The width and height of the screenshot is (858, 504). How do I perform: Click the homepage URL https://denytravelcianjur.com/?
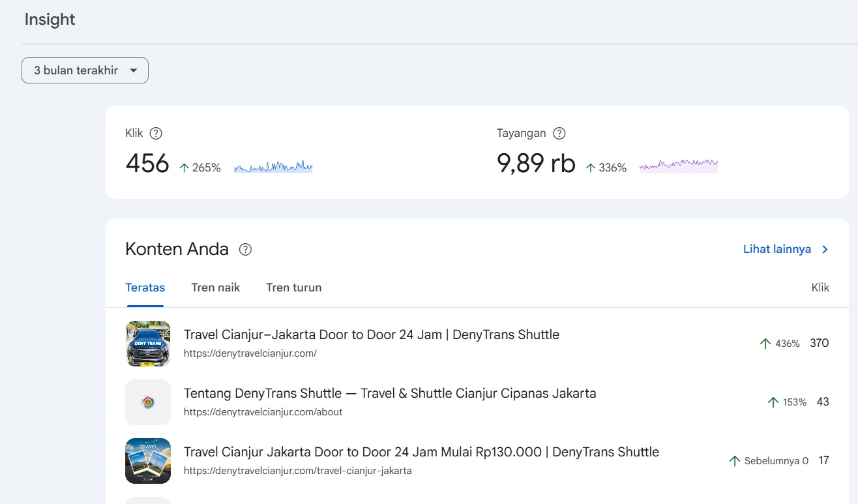tap(250, 353)
